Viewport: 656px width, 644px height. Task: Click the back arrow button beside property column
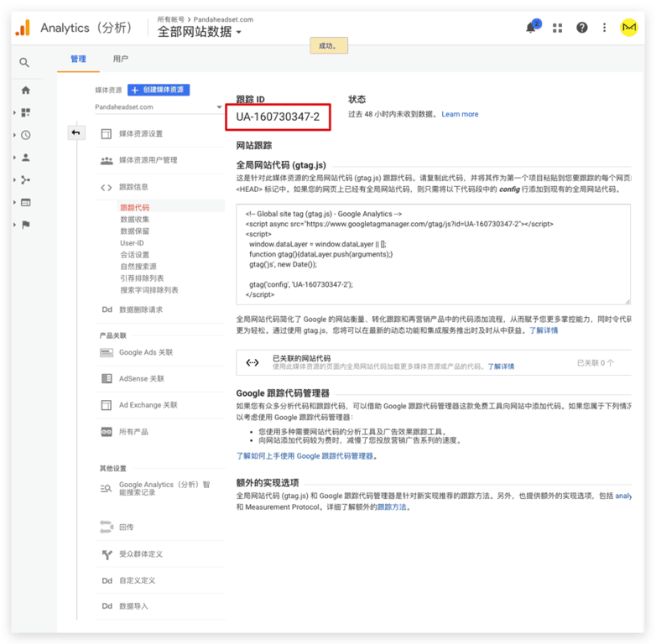tap(76, 132)
